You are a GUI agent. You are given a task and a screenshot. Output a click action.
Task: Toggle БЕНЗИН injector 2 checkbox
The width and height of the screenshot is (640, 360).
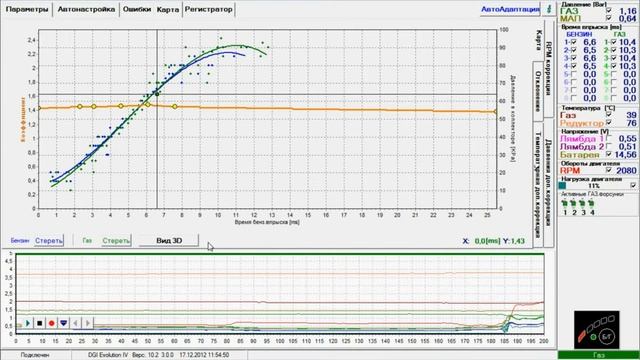click(x=573, y=50)
